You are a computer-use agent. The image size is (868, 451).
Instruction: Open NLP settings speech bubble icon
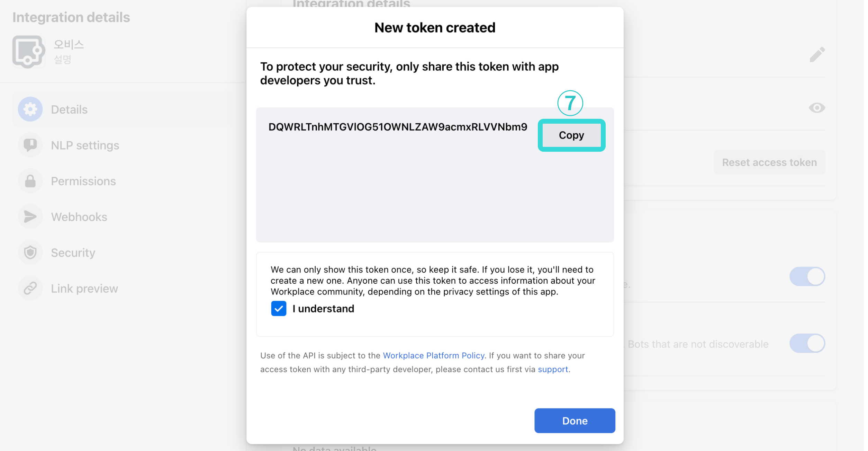coord(30,145)
